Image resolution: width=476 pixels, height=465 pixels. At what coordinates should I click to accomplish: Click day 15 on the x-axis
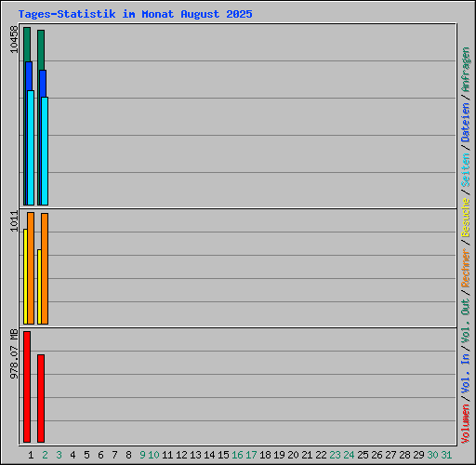[223, 455]
